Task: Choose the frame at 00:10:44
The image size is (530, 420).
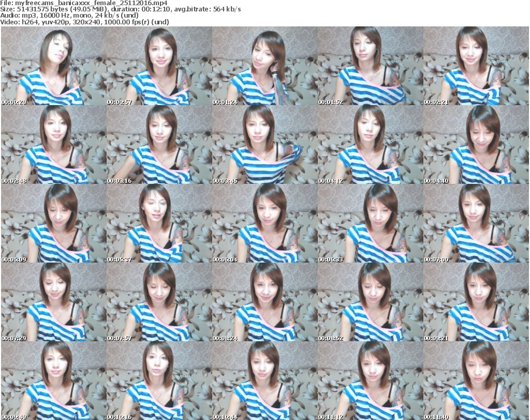Action: (265, 381)
